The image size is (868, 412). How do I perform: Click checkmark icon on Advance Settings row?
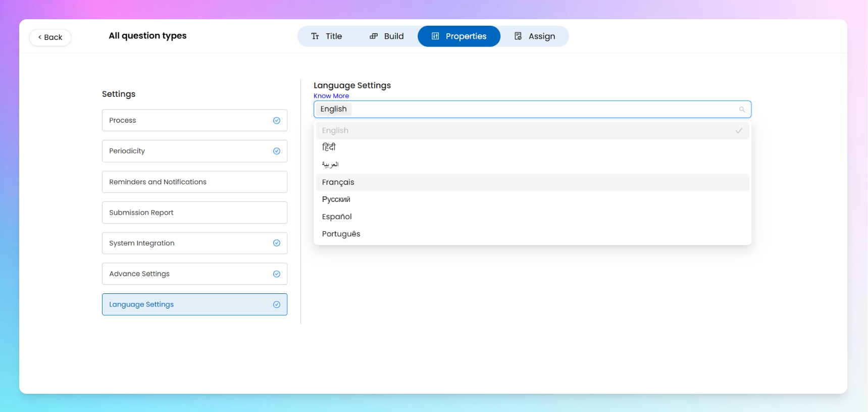[x=277, y=274]
